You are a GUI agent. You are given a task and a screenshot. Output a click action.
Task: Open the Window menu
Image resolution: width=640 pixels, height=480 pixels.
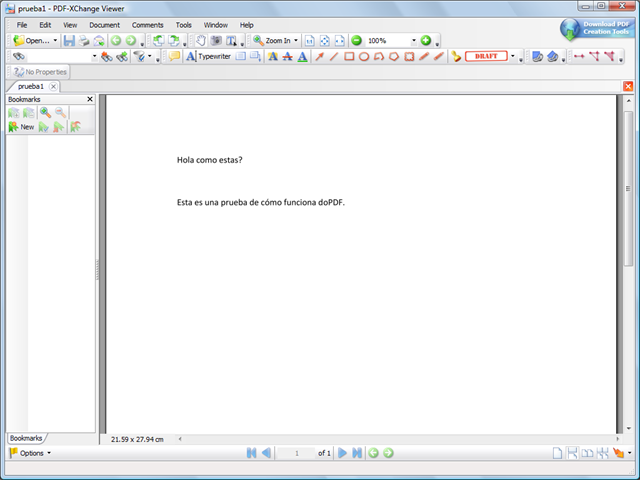pos(216,25)
